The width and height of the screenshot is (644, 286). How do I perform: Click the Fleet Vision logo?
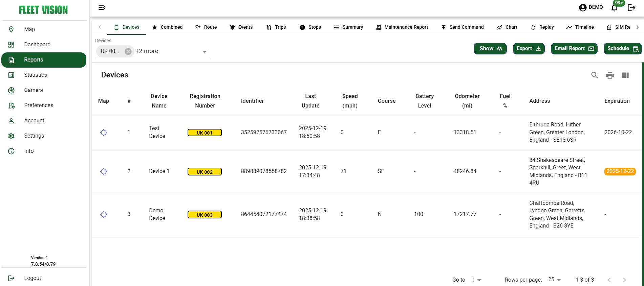pyautogui.click(x=43, y=10)
